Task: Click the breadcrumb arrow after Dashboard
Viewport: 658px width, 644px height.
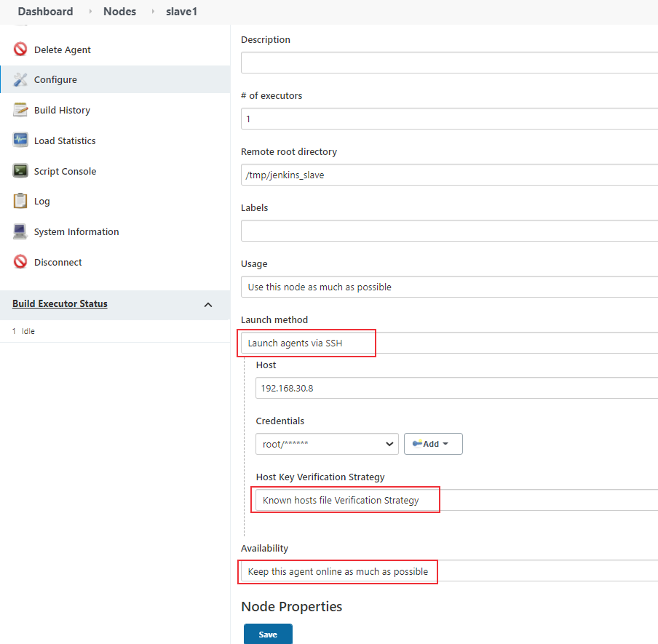Action: point(90,12)
